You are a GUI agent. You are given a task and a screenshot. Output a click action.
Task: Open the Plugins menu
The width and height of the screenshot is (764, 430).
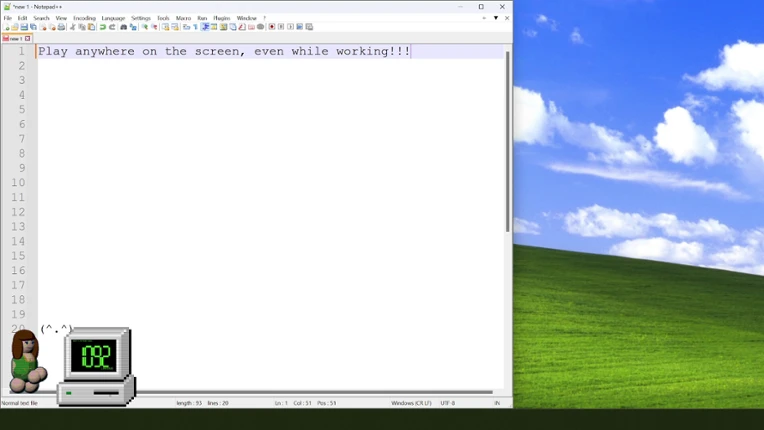point(221,18)
